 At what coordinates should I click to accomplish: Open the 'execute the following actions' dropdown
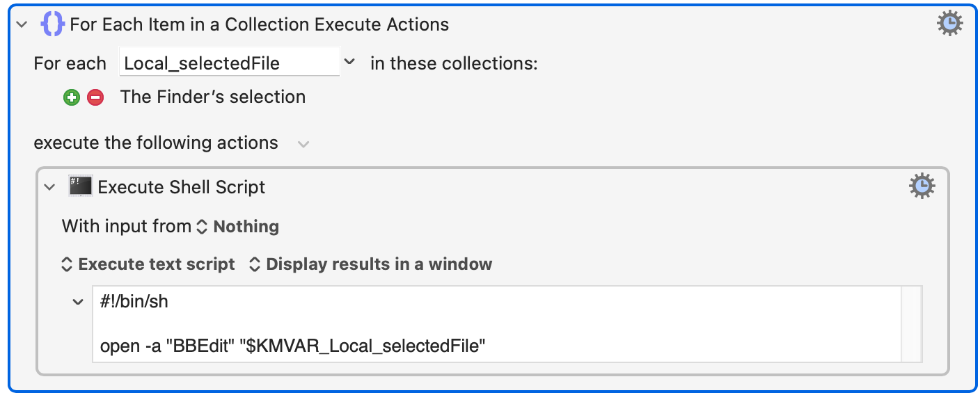coord(303,144)
